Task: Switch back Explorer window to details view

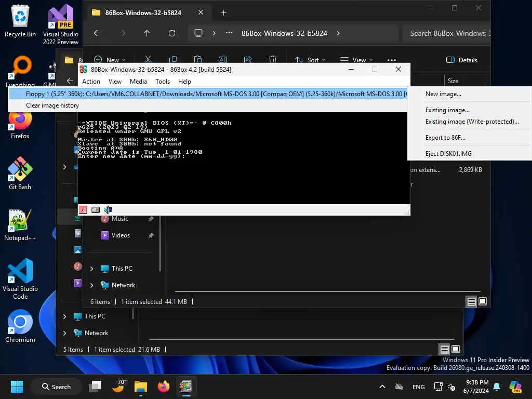Action: (x=445, y=349)
